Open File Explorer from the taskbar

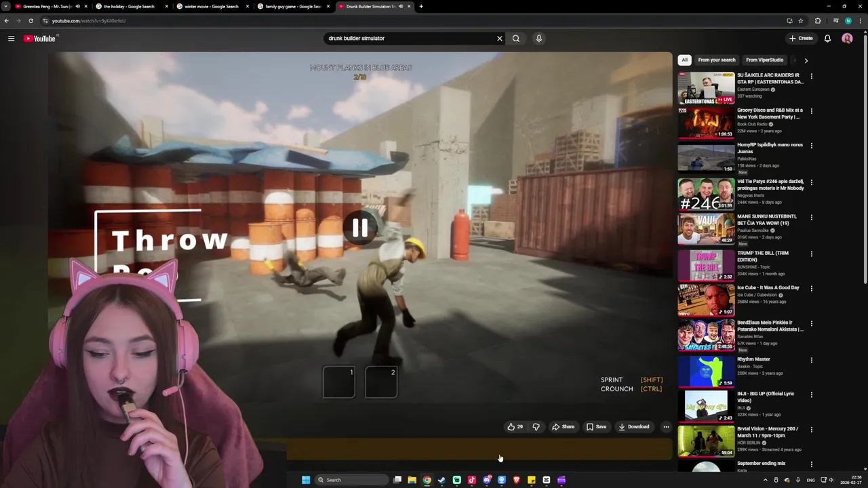412,480
